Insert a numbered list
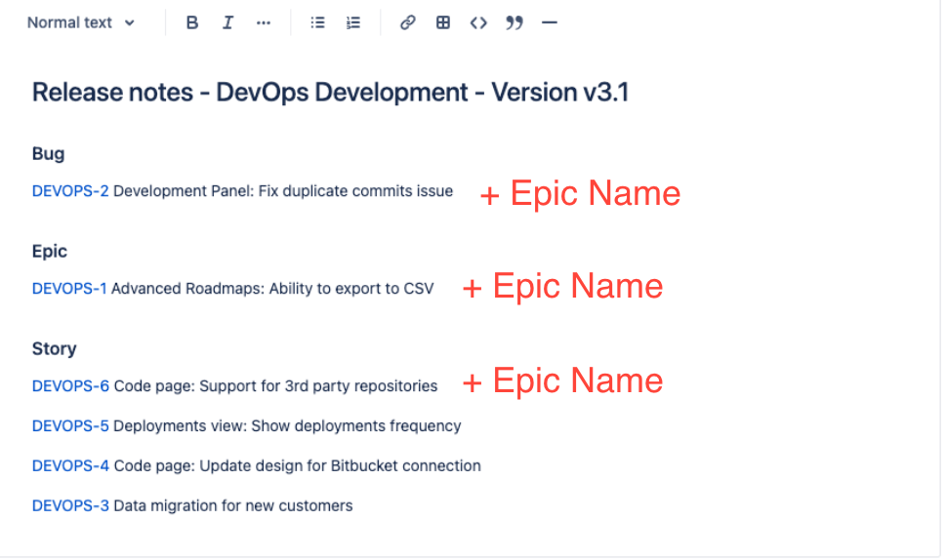Image resolution: width=947 pixels, height=560 pixels. pos(353,23)
